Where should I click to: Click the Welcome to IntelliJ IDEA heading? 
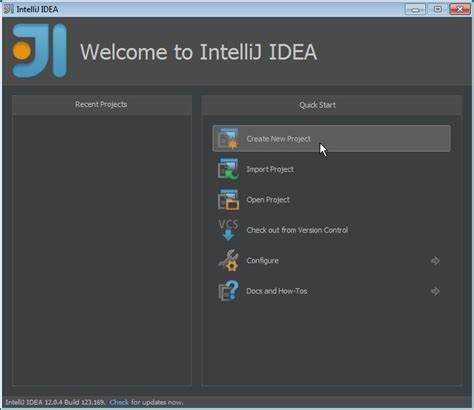point(199,52)
